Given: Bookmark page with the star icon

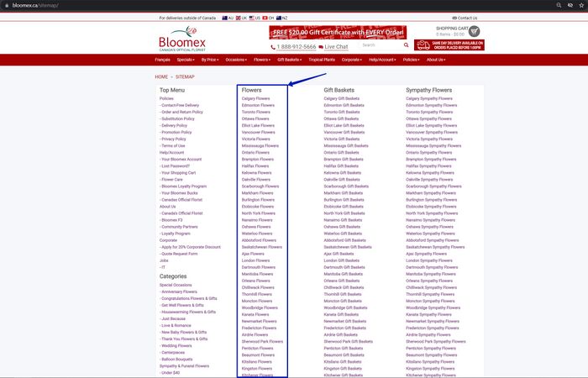Looking at the screenshot, I should pyautogui.click(x=581, y=5).
